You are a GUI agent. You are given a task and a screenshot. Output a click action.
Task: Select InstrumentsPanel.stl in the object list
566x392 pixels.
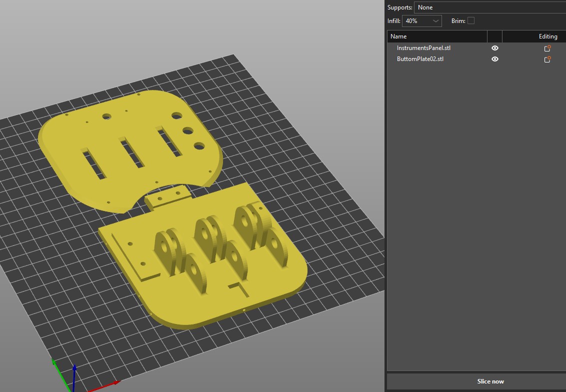[423, 48]
